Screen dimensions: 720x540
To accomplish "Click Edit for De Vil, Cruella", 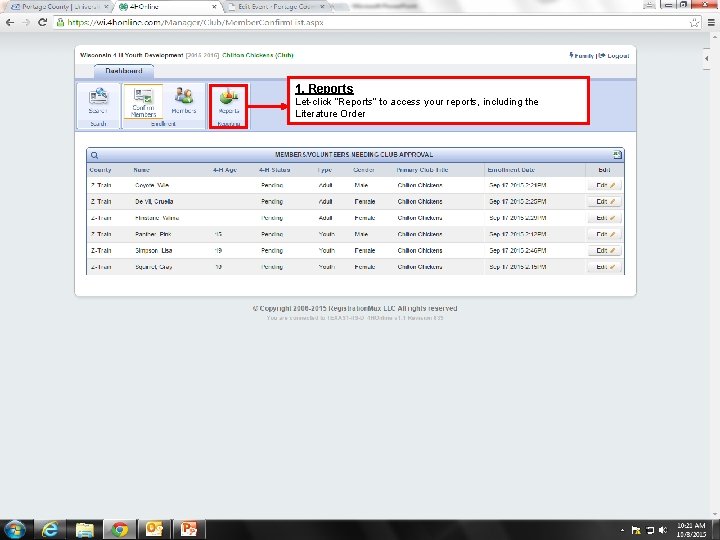I will point(604,202).
